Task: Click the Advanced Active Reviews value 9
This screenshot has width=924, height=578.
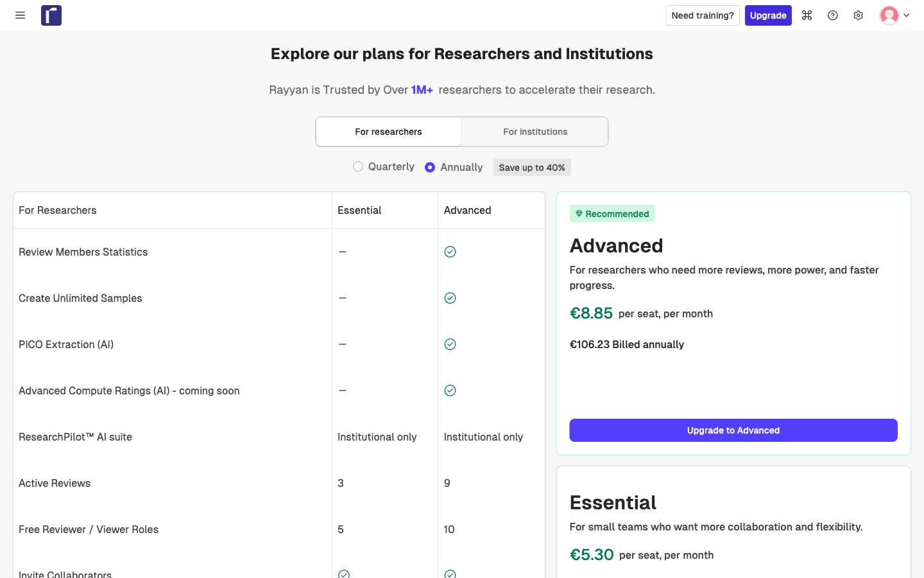Action: tap(447, 483)
